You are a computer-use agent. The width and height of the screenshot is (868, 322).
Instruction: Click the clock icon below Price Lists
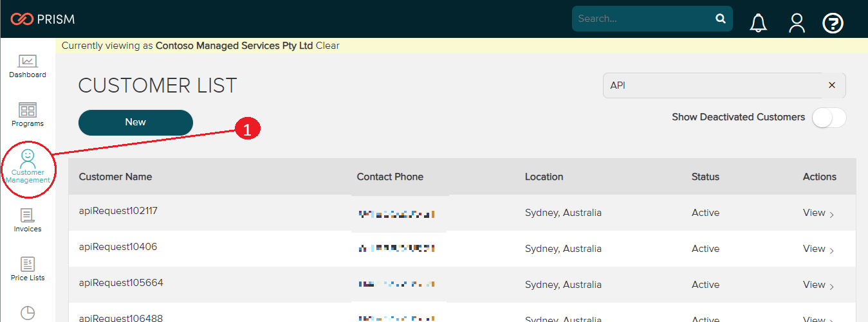(28, 313)
